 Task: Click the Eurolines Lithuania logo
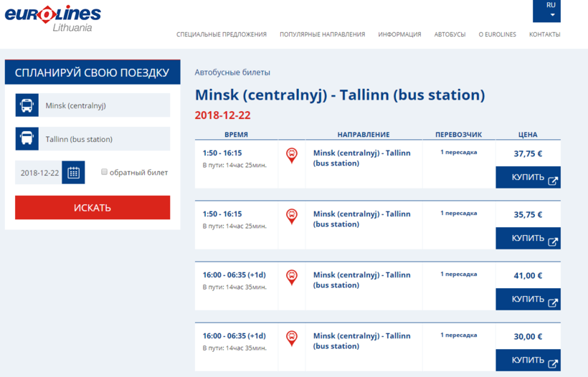coord(54,18)
